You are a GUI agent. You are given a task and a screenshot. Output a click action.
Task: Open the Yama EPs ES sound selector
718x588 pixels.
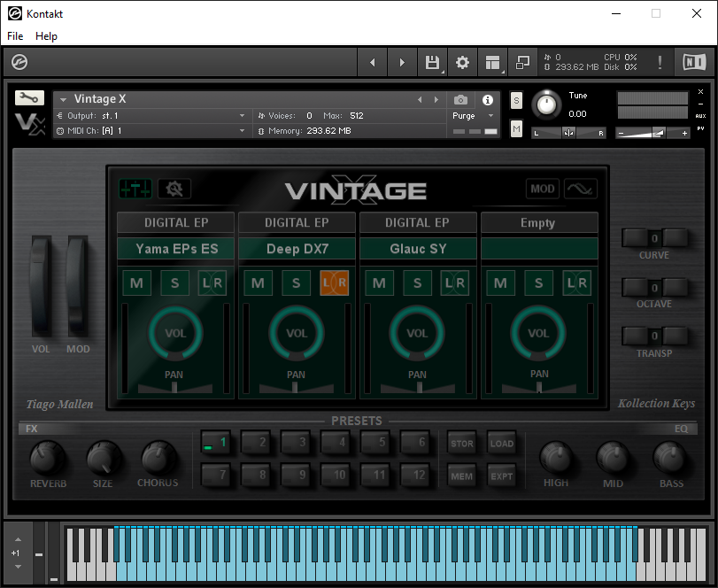(176, 249)
